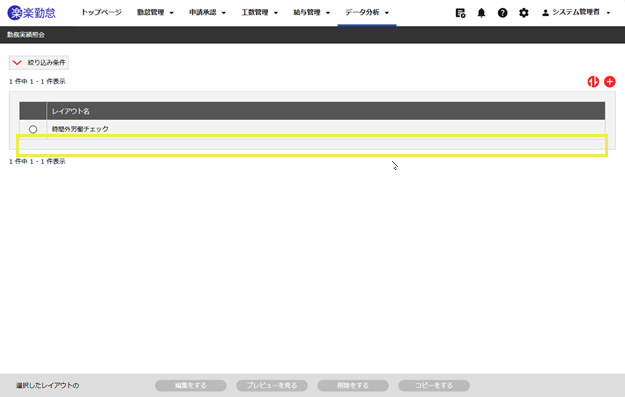Expand the 申請承認 dropdown menu
625x397 pixels.
207,12
